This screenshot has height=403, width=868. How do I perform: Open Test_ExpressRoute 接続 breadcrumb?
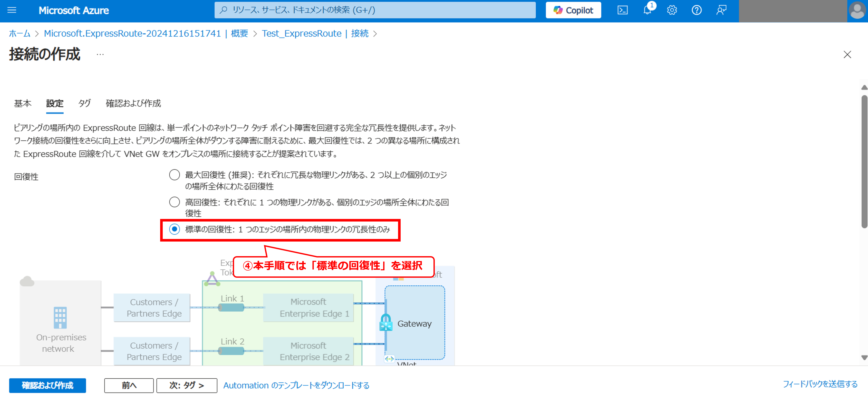tap(315, 33)
